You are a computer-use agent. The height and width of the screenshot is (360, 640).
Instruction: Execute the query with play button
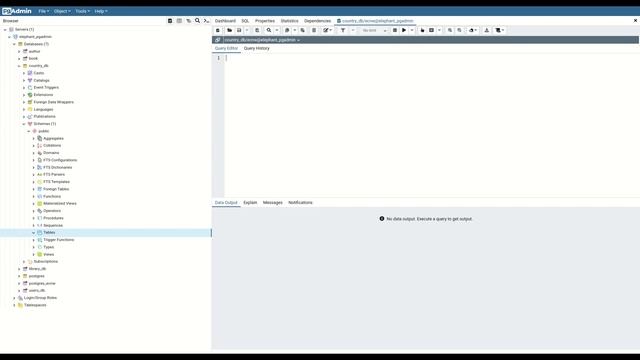[x=404, y=30]
